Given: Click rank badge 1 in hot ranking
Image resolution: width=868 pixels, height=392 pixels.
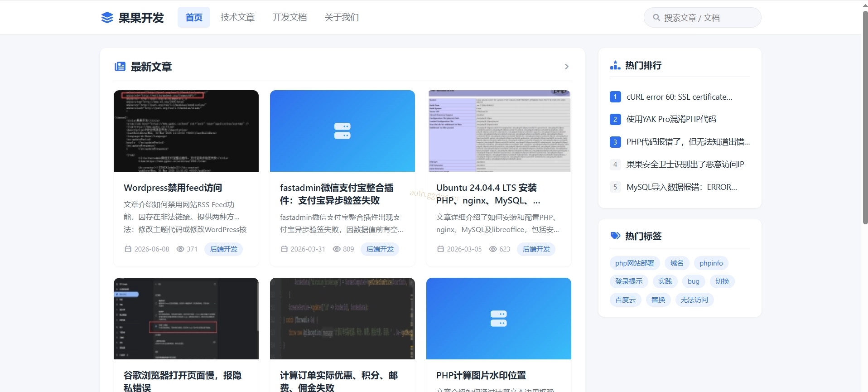Looking at the screenshot, I should pyautogui.click(x=615, y=97).
